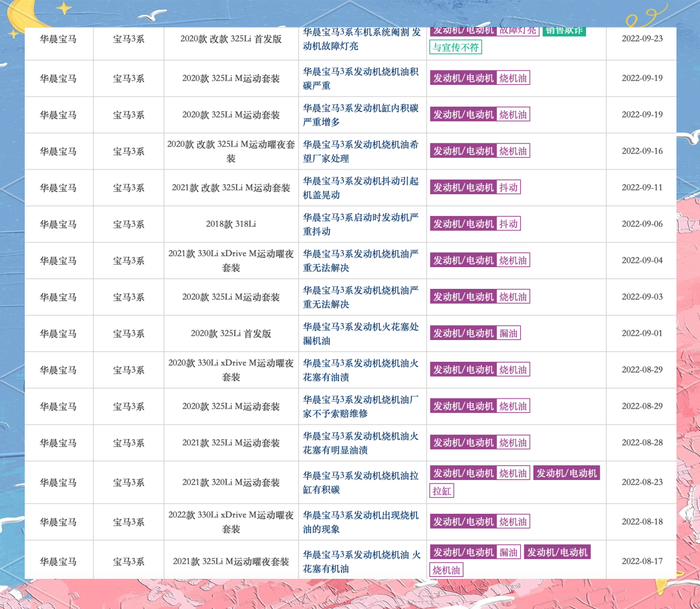Open complaint link '发动机出现烧机油的现象'
Image resolution: width=700 pixels, height=609 pixels.
click(361, 522)
